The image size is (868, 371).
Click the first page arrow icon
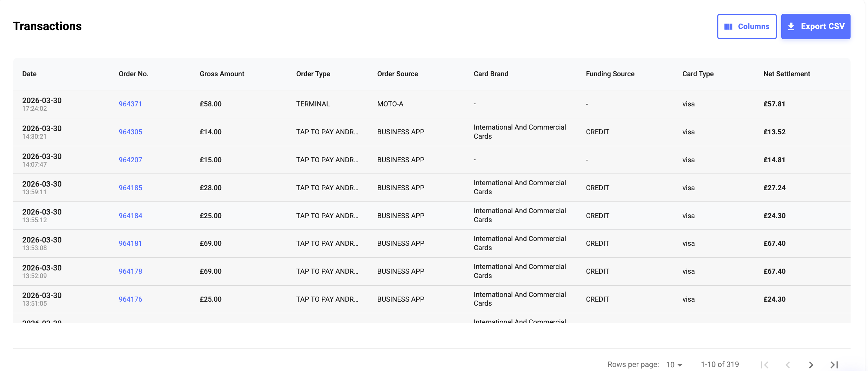[x=764, y=365]
